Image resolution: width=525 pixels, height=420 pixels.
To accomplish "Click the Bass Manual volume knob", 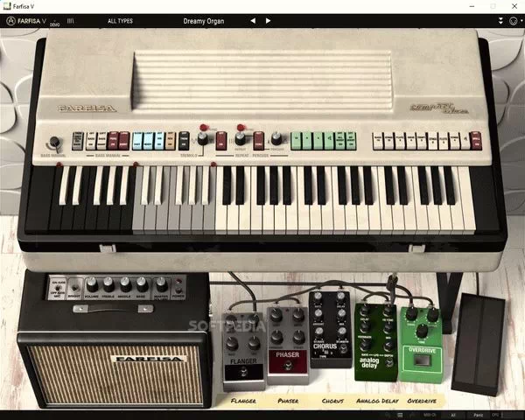I will point(55,143).
